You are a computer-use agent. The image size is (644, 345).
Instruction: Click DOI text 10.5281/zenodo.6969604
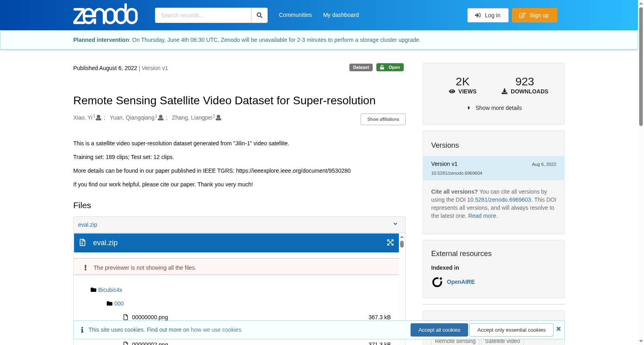[x=456, y=173]
